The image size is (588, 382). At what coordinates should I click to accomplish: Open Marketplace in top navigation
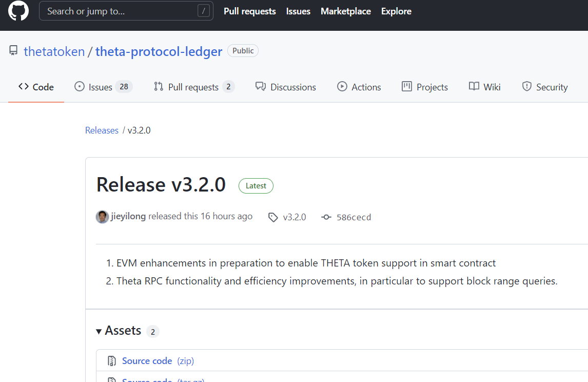(346, 11)
